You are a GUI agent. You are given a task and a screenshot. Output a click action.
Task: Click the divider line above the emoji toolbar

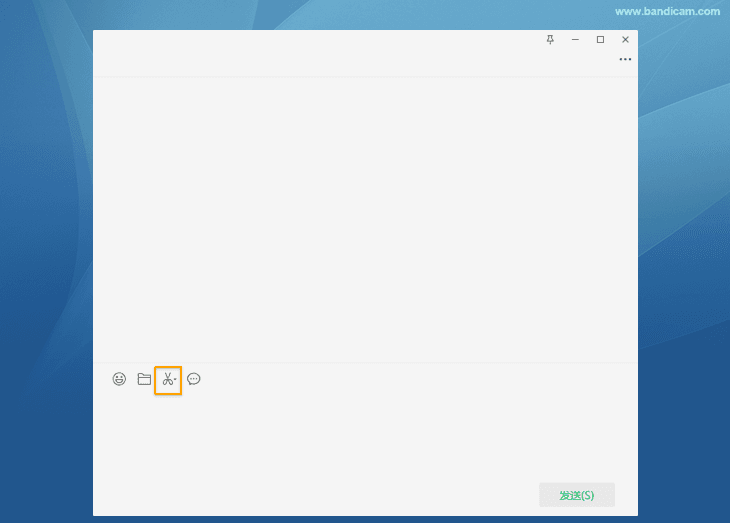(x=365, y=362)
